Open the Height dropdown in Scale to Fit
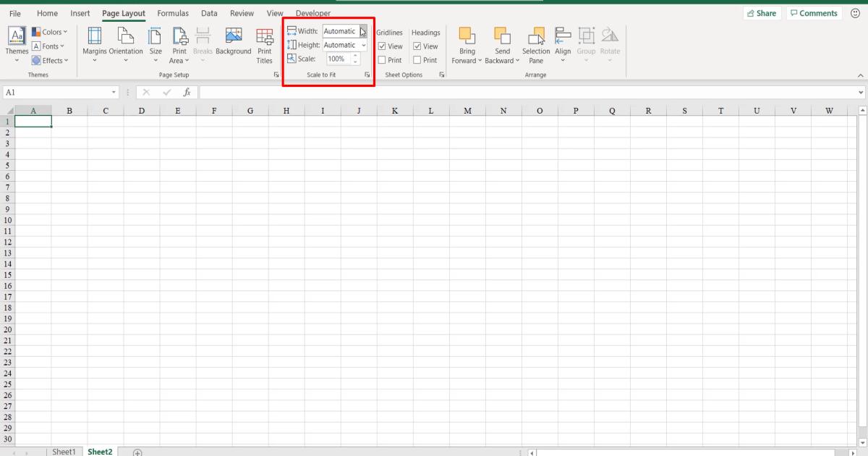 coord(364,45)
